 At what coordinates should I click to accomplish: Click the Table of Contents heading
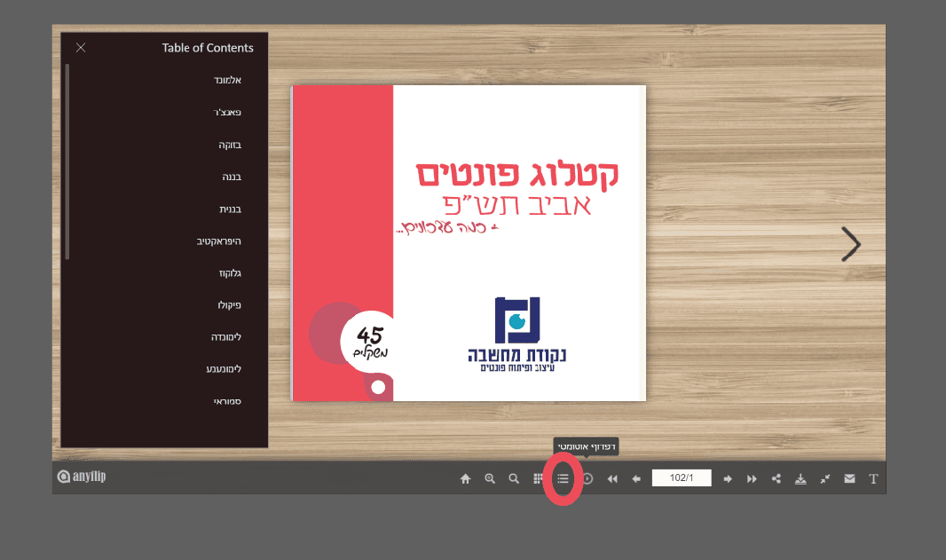tap(208, 48)
